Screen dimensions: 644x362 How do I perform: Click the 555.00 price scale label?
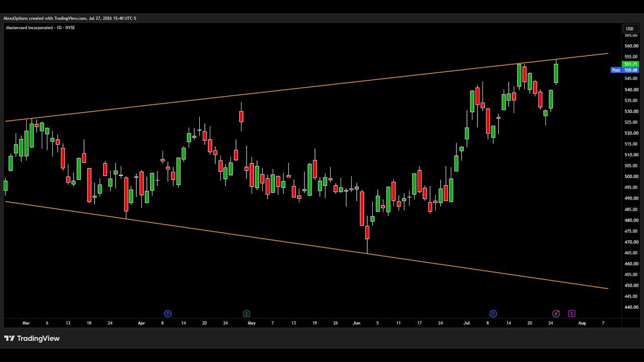(631, 57)
